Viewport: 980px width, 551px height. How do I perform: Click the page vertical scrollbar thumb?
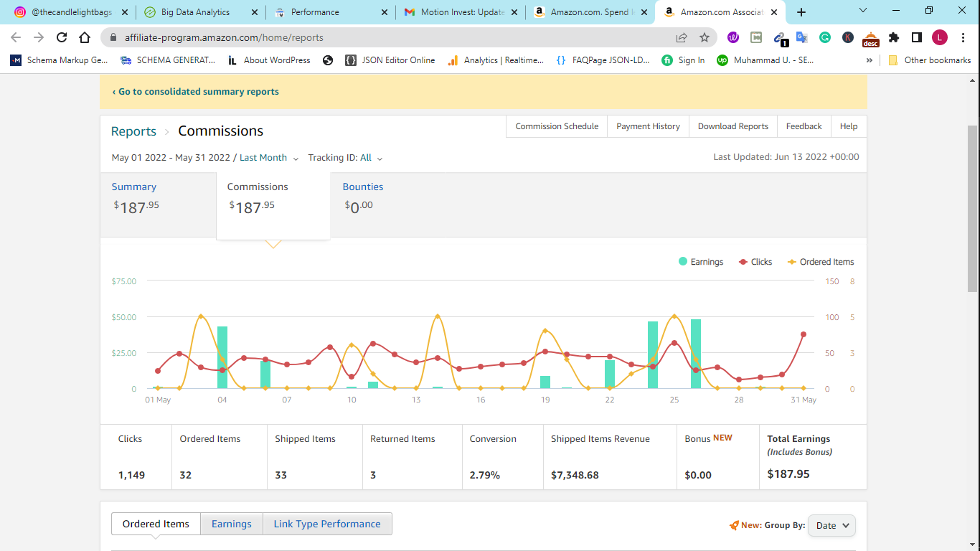(973, 208)
